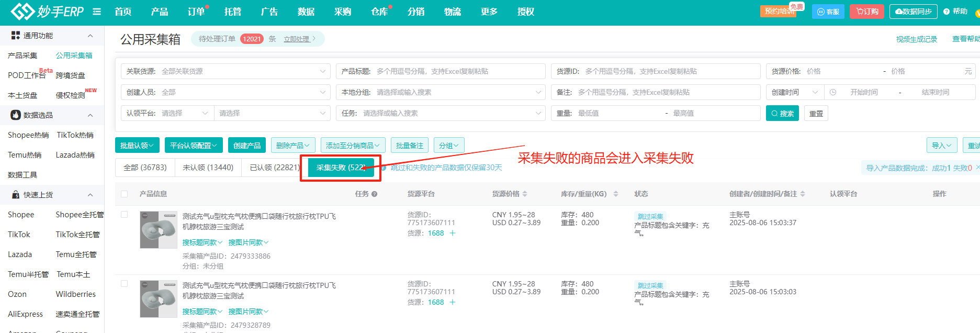
Task: Click the 数据同步 cloud sync button
Action: click(913, 12)
